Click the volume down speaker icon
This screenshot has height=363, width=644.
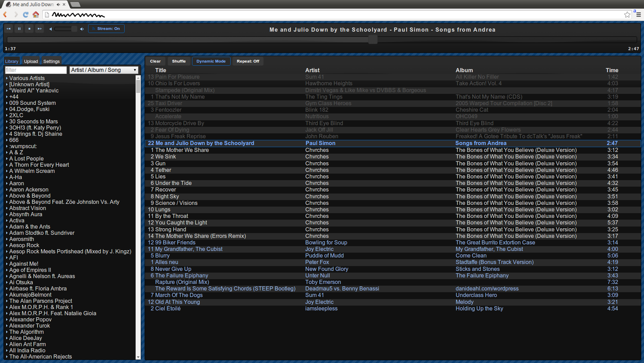51,29
